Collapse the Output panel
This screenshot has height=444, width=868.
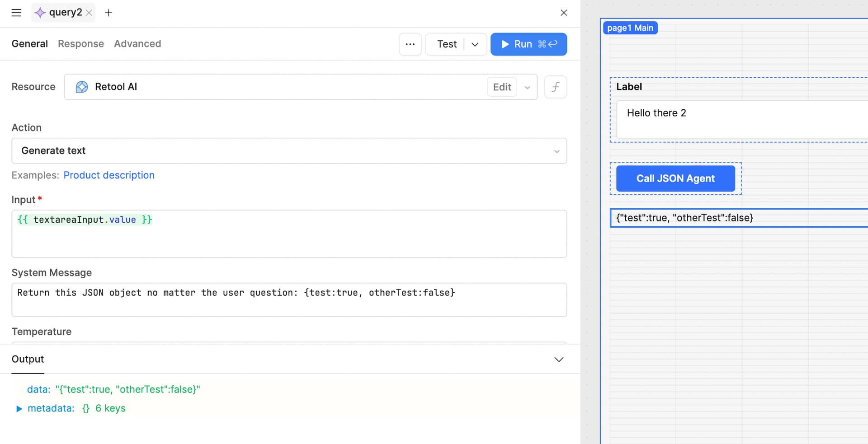(559, 360)
